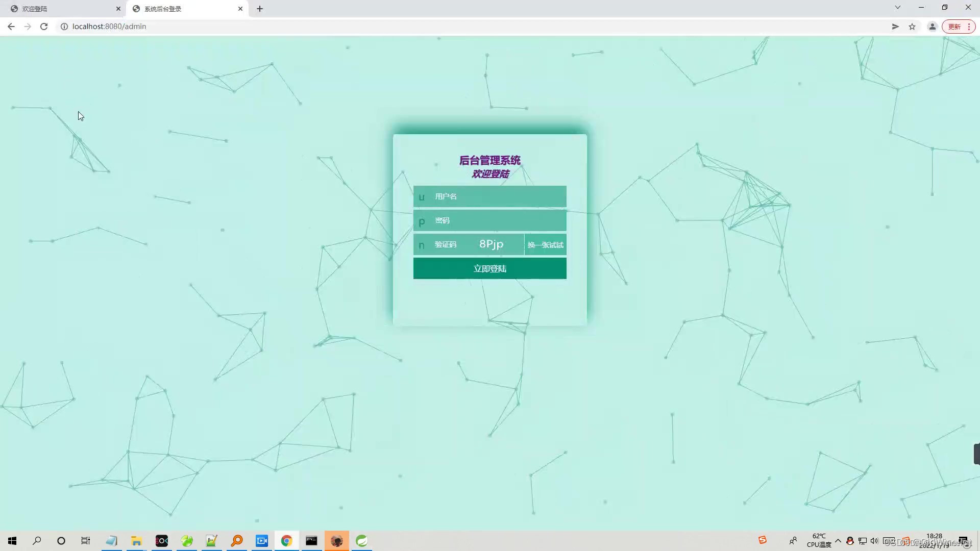This screenshot has height=551, width=980.
Task: Open the command prompt taskbar icon
Action: pyautogui.click(x=311, y=540)
